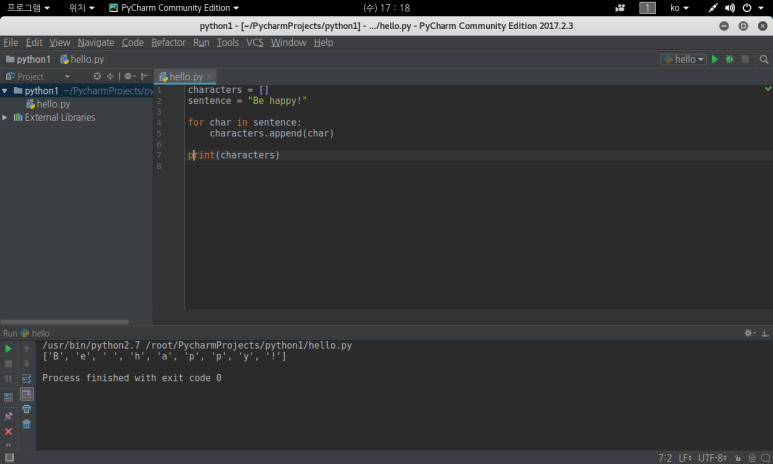Click the 7:2 cursor position indicator
This screenshot has width=773, height=464.
[665, 458]
